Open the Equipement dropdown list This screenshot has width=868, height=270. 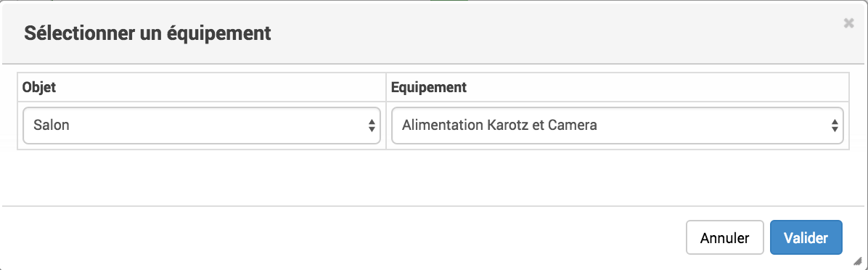point(617,126)
